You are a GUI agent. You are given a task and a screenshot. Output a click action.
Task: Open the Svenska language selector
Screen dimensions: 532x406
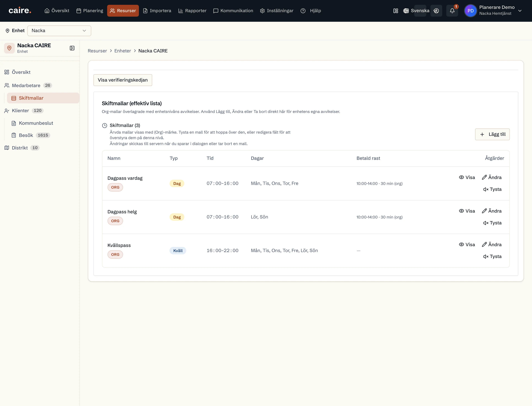(416, 11)
